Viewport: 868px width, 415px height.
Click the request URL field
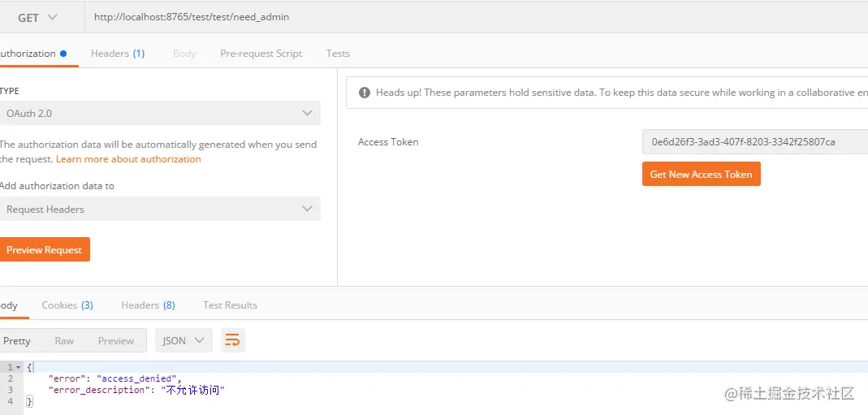tap(476, 17)
